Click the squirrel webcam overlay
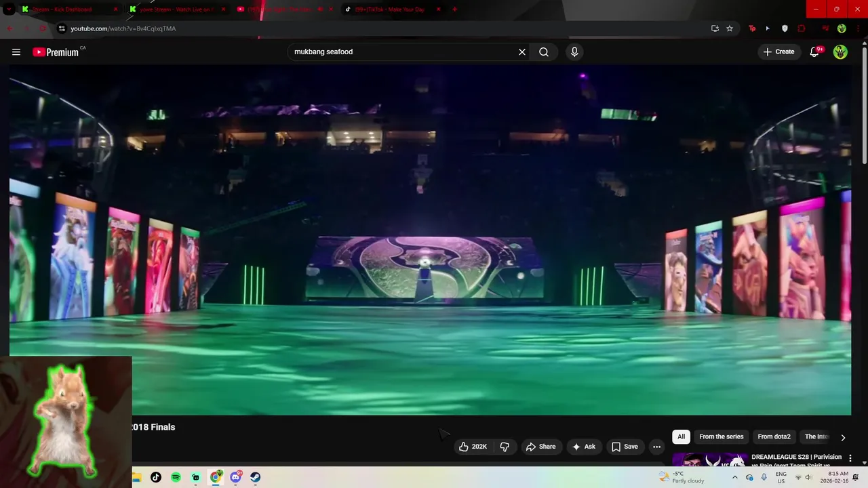The height and width of the screenshot is (488, 868). pos(66,422)
